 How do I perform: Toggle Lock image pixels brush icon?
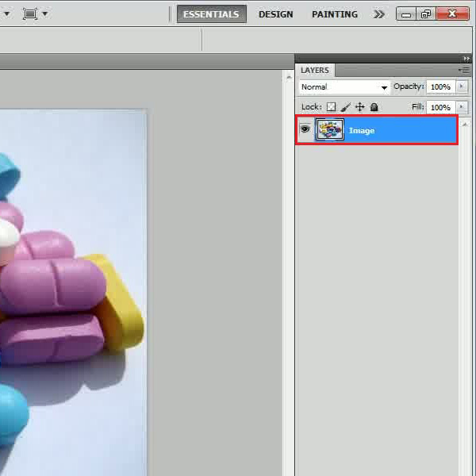pos(345,107)
